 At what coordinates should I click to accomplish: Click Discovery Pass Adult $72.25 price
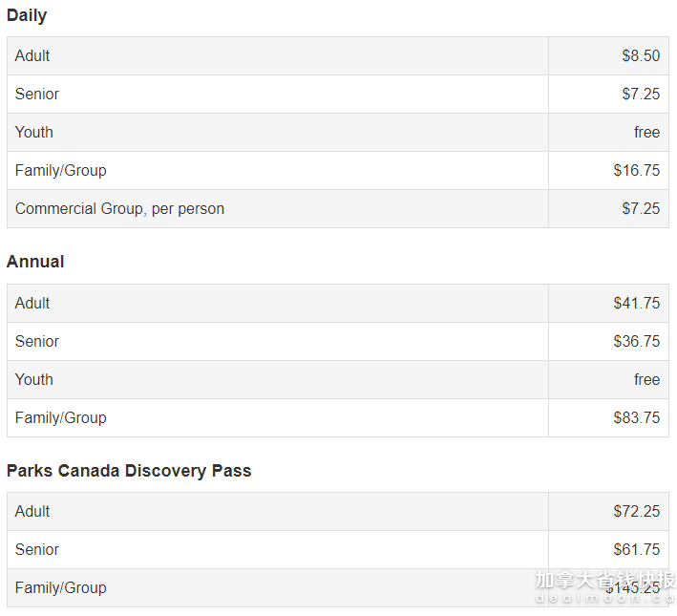636,511
